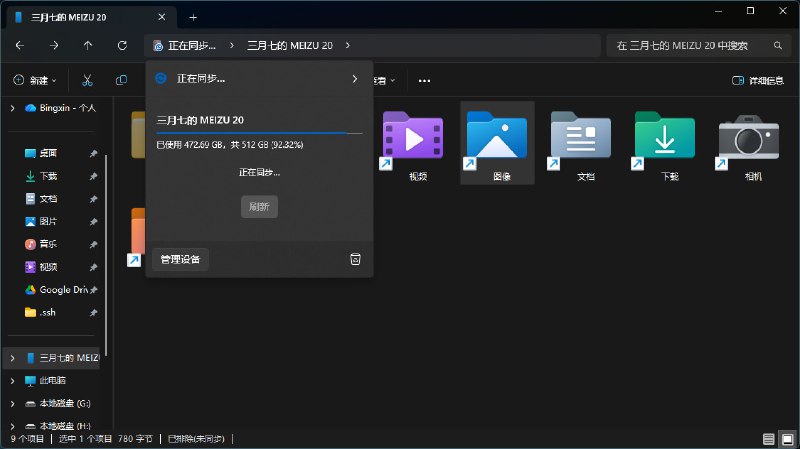
Task: Open the .ssh folder in sidebar
Action: [x=40, y=312]
